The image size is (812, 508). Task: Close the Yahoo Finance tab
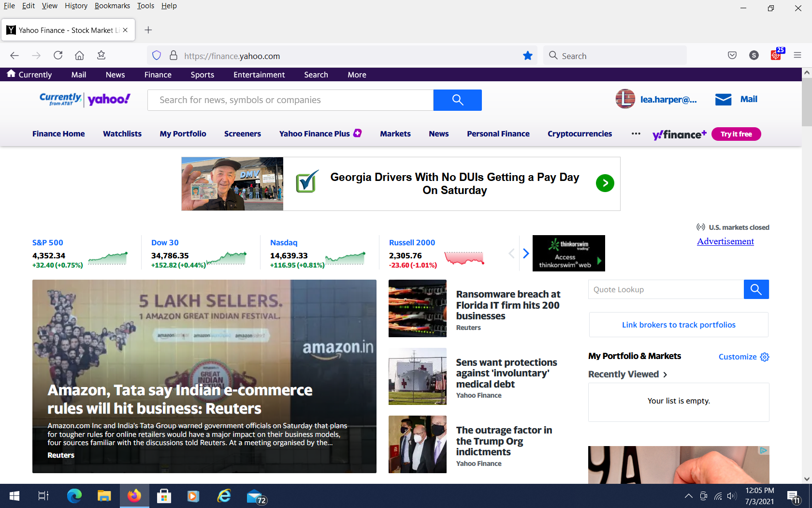click(125, 30)
